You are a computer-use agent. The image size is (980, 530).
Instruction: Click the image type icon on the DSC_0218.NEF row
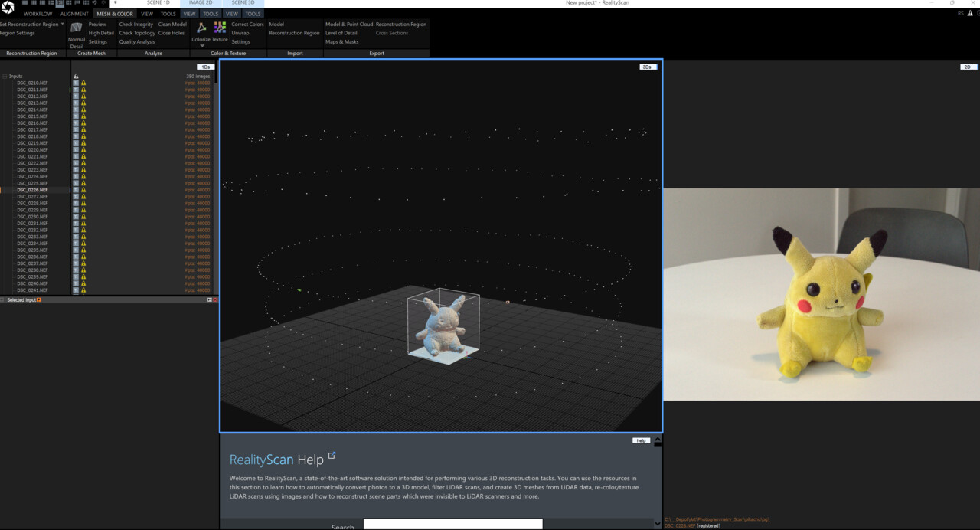(76, 136)
